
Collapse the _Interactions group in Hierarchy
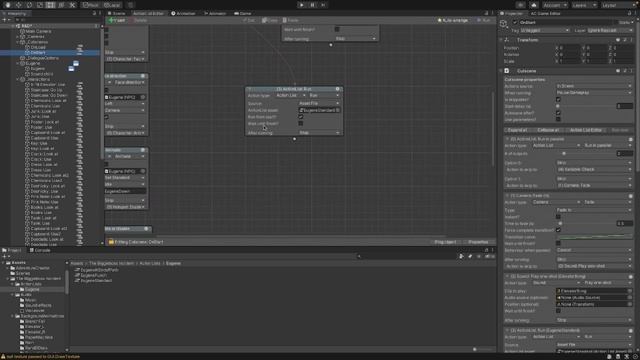(x=18, y=79)
